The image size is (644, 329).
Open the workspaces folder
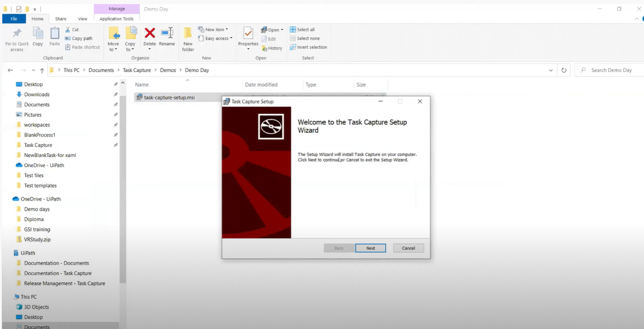[x=37, y=125]
